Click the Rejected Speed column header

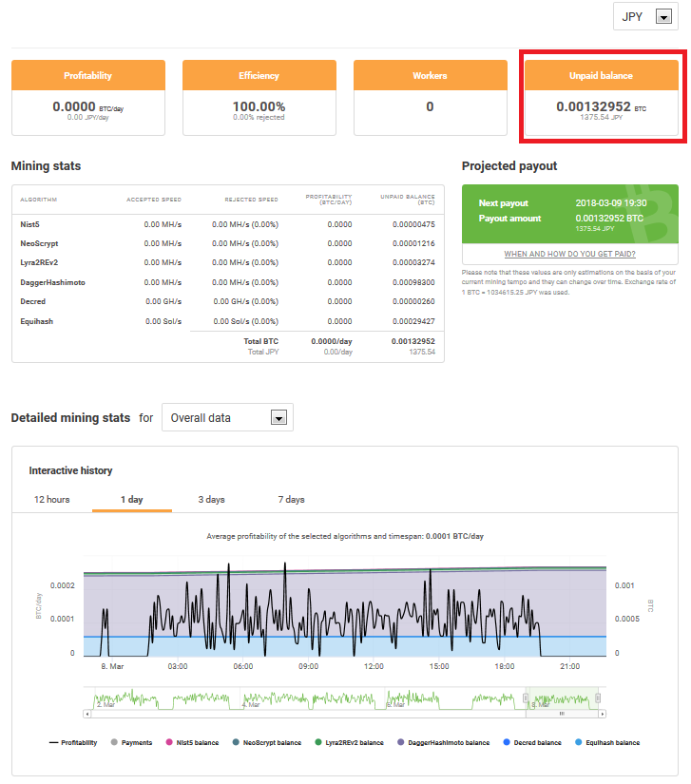pos(252,200)
